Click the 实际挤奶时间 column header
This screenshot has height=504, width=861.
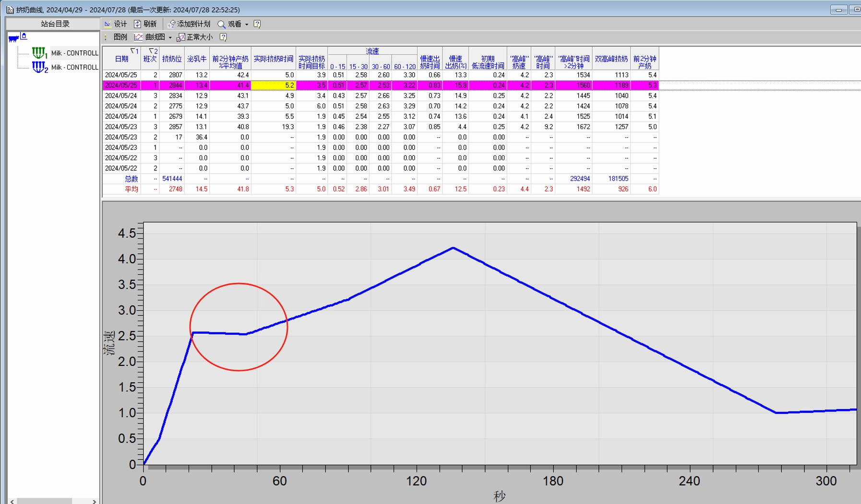pyautogui.click(x=274, y=59)
